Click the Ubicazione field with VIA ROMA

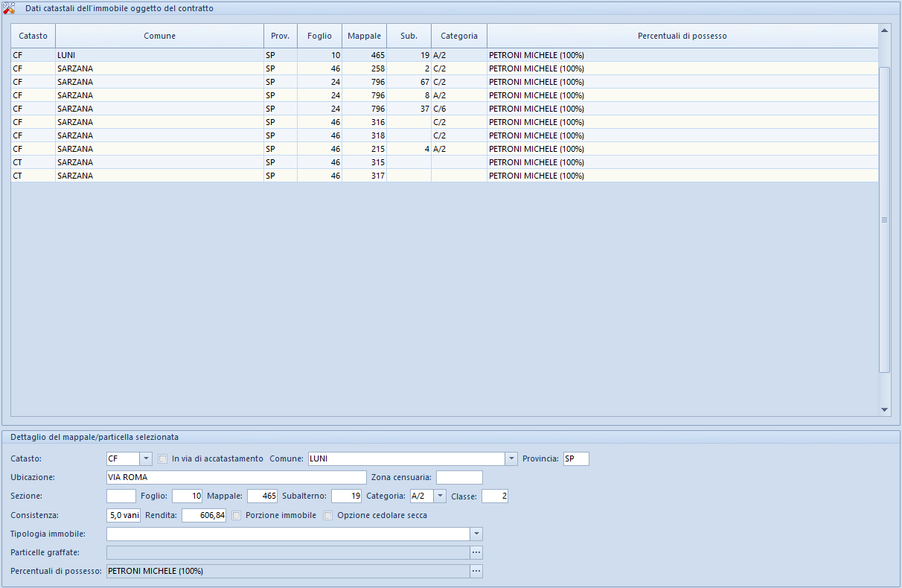click(237, 478)
